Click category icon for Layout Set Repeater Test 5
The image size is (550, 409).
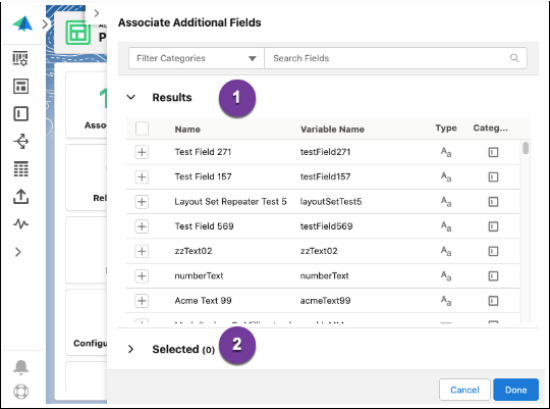(x=493, y=202)
